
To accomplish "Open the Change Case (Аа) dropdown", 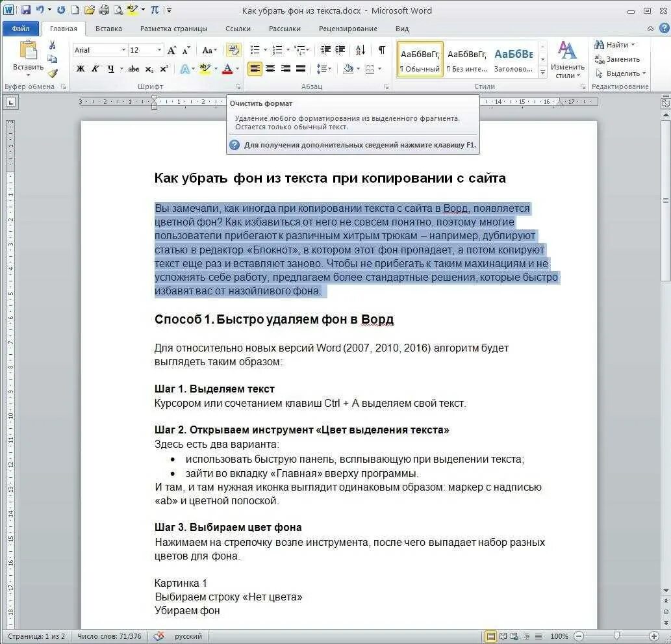I will (209, 51).
